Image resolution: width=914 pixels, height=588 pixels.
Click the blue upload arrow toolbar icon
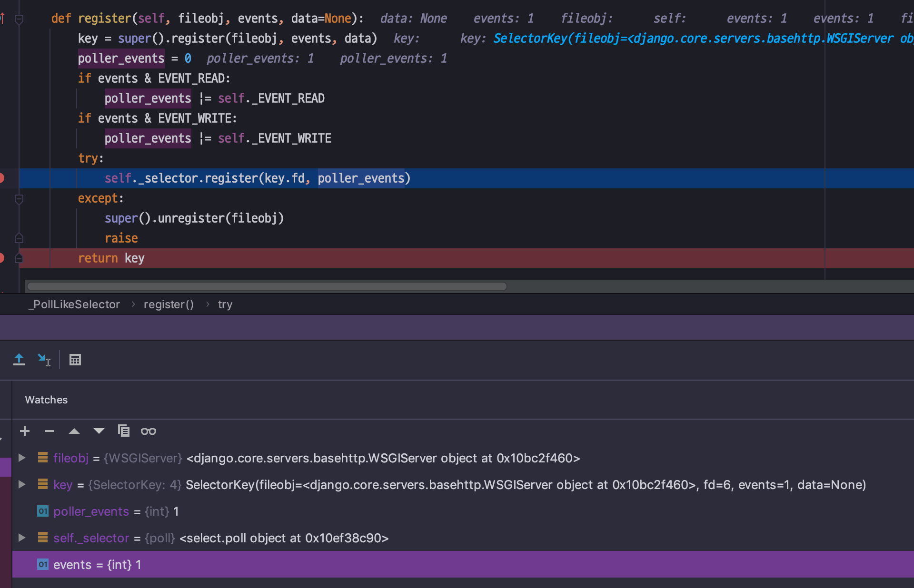(19, 360)
